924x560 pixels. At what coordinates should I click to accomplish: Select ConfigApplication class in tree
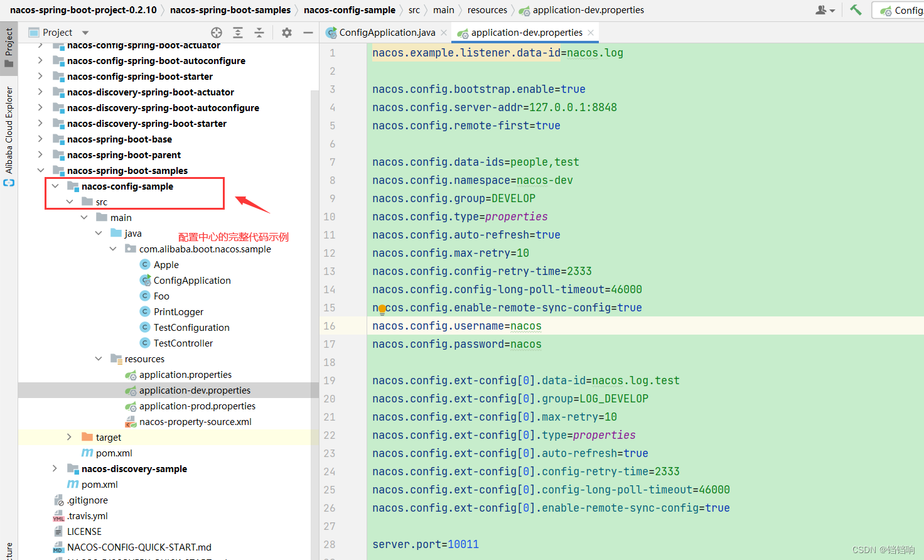coord(185,281)
